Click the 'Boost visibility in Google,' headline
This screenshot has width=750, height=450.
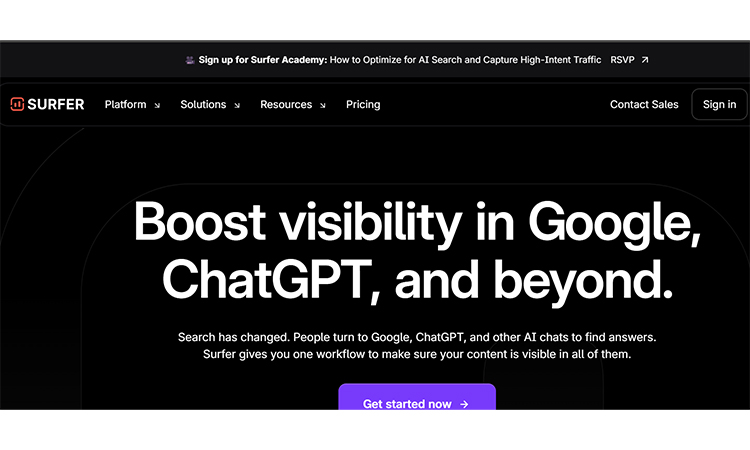pyautogui.click(x=417, y=223)
